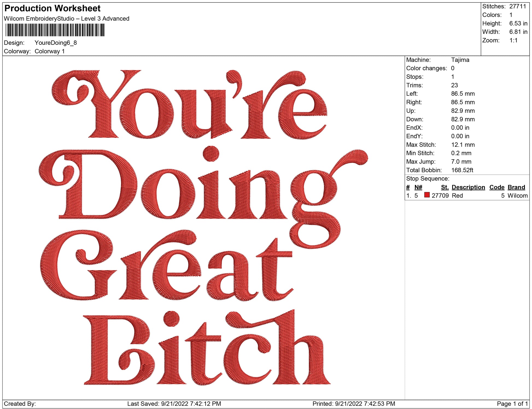Click the Stitches count 27711

coord(518,6)
